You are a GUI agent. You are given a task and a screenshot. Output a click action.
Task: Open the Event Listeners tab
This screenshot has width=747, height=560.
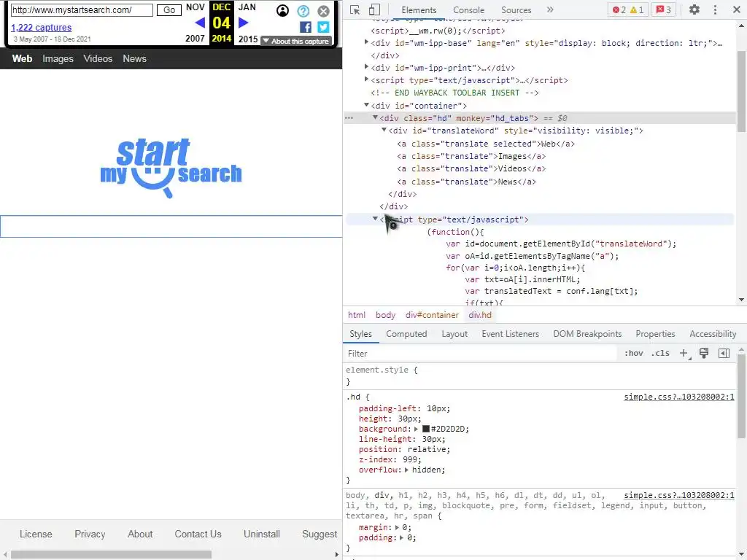coord(510,334)
